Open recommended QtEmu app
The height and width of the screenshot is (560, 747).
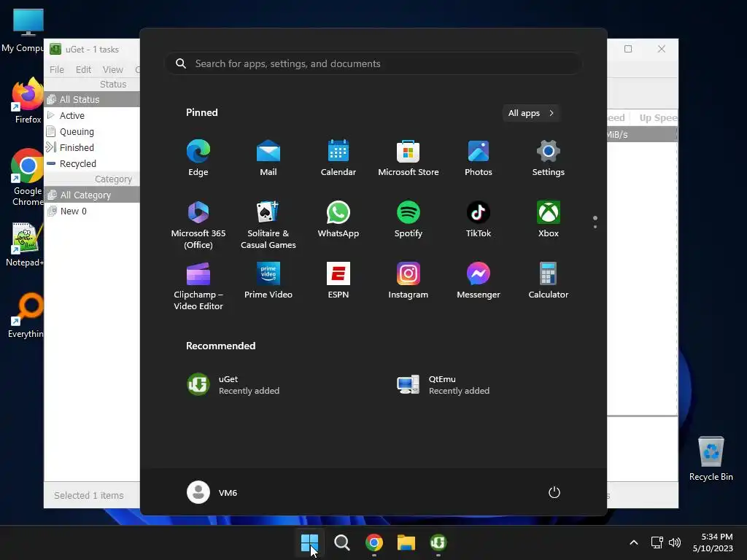point(444,385)
